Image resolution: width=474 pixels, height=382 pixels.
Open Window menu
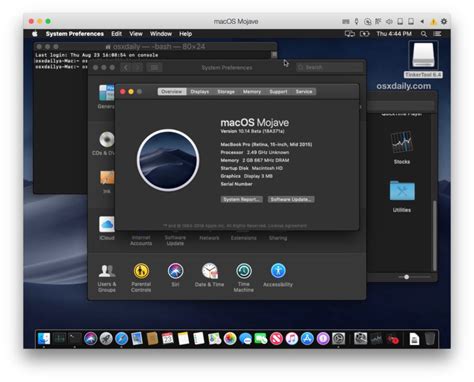(x=161, y=34)
